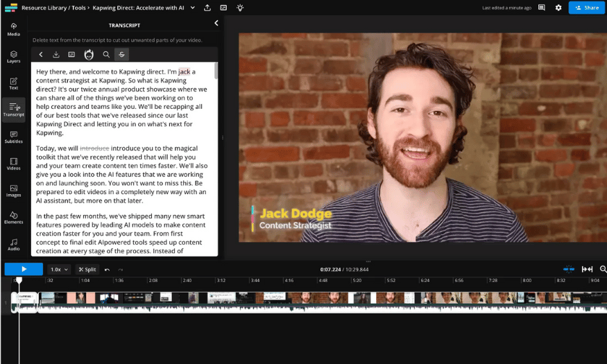Click the Tools breadcrumb
This screenshot has width=607, height=364.
[x=78, y=8]
